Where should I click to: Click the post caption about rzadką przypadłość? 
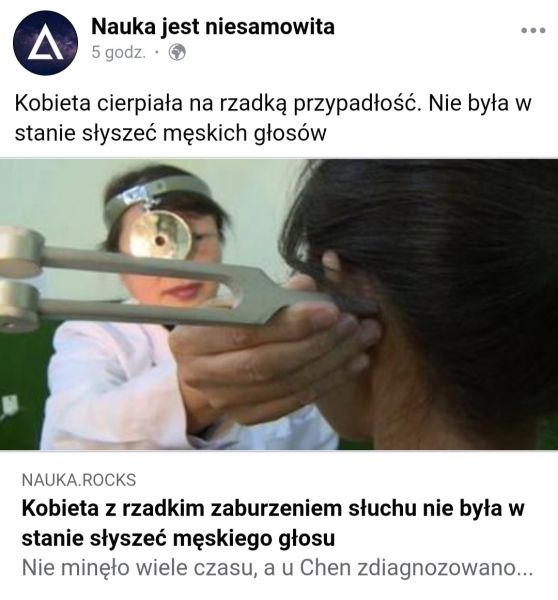[x=273, y=118]
